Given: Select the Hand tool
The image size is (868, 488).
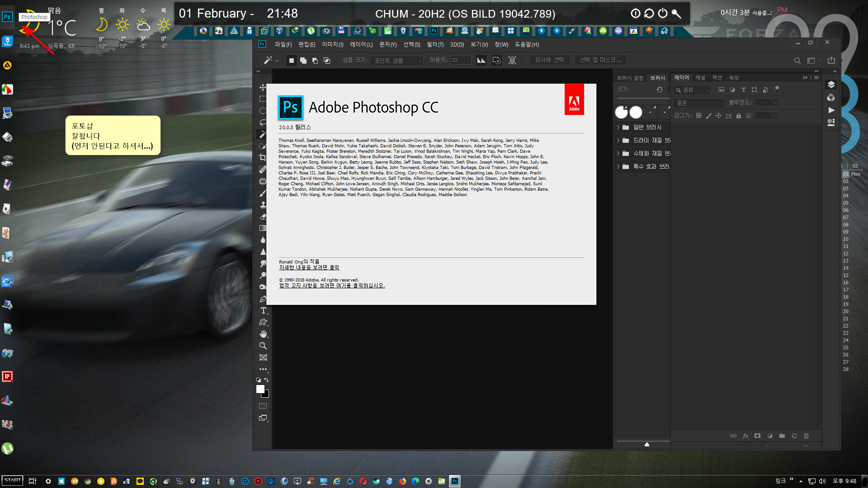Looking at the screenshot, I should 263,334.
